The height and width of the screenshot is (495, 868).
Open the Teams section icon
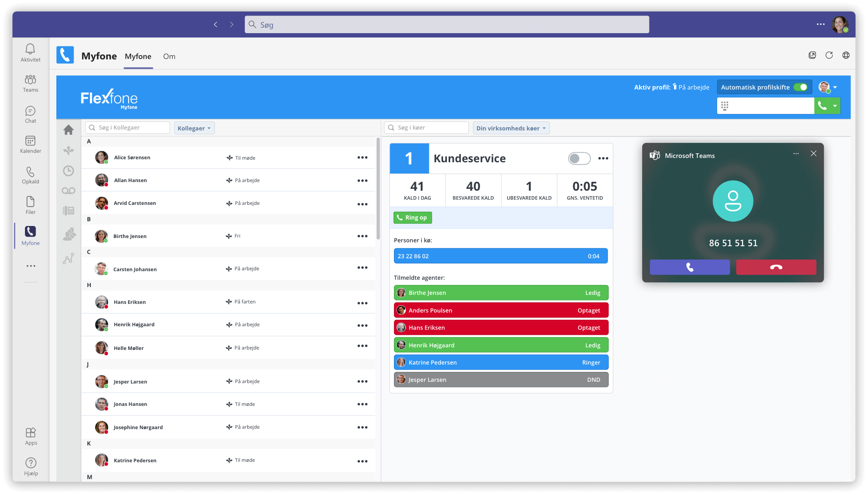30,84
